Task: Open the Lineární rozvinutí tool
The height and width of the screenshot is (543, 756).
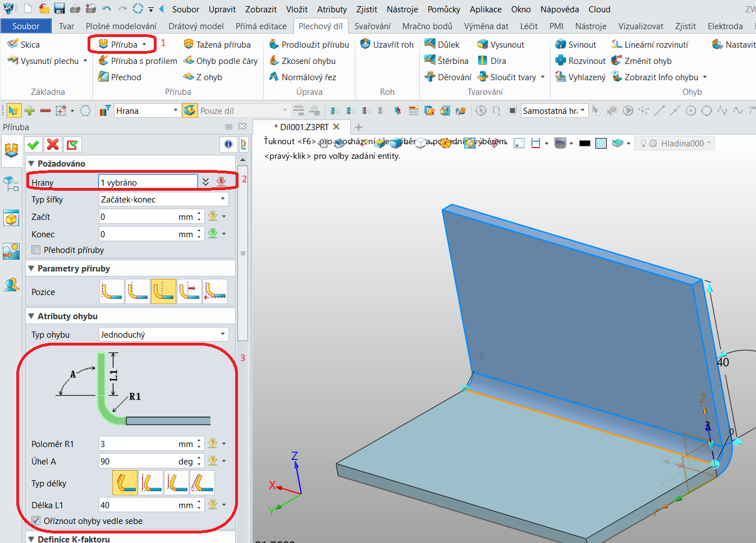Action: click(x=650, y=44)
